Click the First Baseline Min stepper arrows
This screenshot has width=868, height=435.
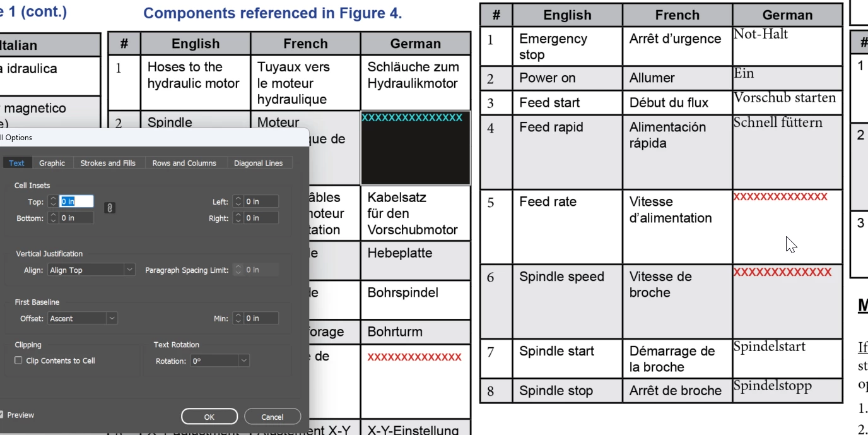click(238, 318)
